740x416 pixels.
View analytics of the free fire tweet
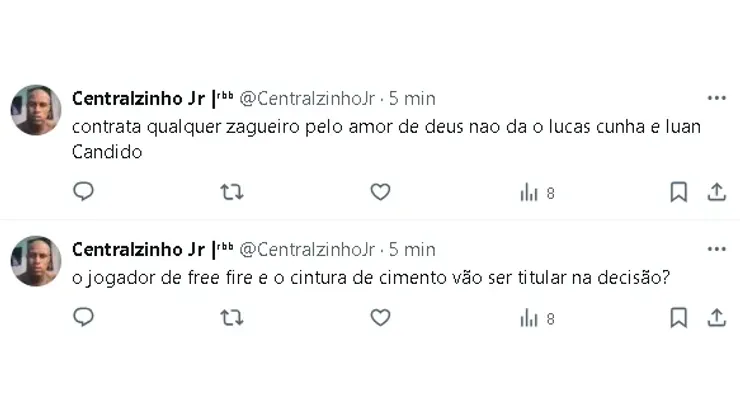[x=537, y=319]
